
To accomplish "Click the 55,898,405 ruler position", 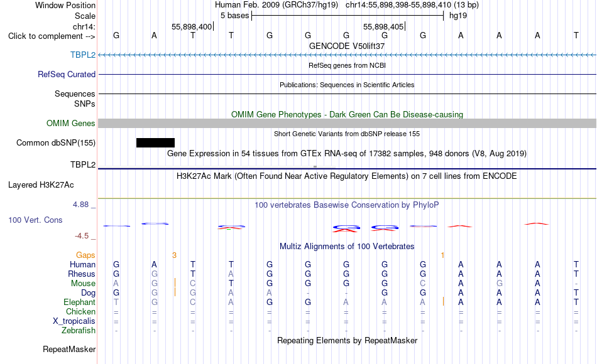I will point(383,26).
